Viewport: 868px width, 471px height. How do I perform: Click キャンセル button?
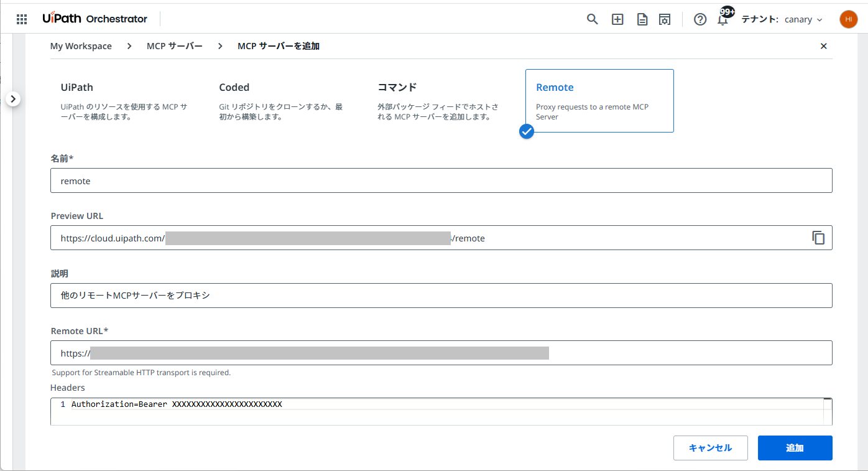[710, 448]
